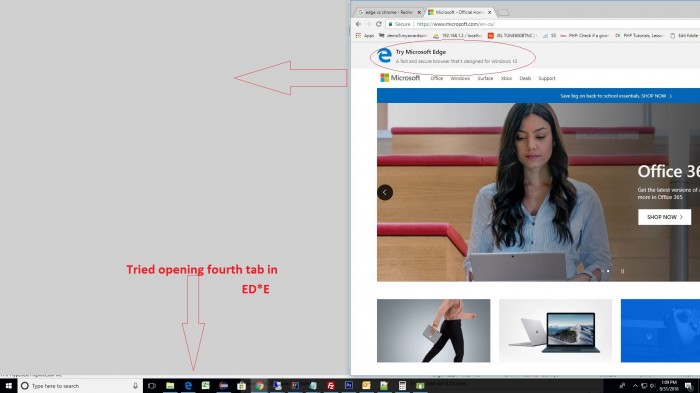The image size is (700, 393).
Task: Open the Surface Laptop product tile
Action: click(x=555, y=330)
